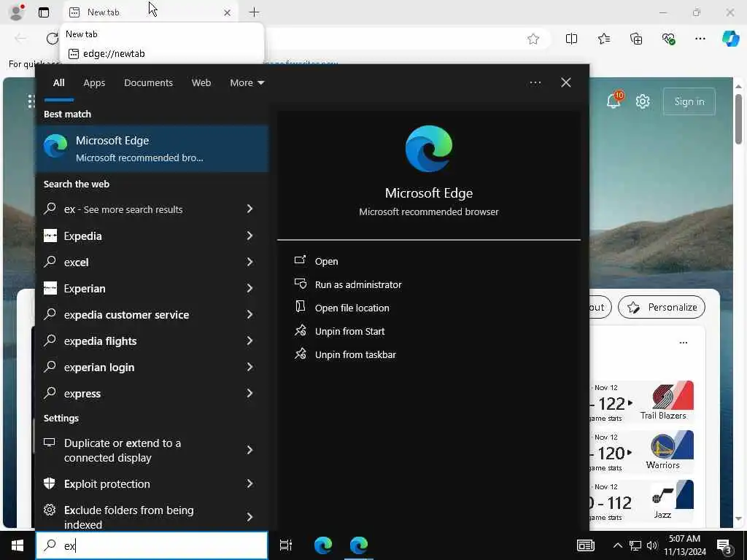The image size is (747, 560).
Task: Expand the experian login arrow
Action: 249,367
